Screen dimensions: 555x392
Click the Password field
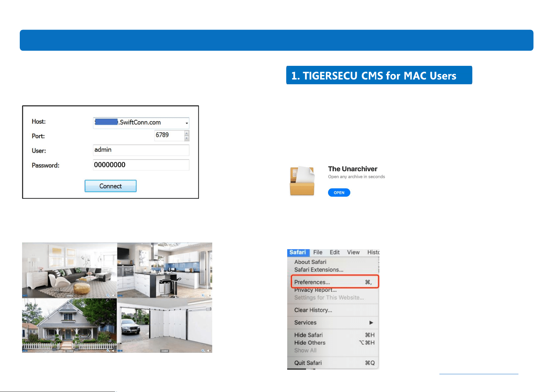(x=141, y=165)
